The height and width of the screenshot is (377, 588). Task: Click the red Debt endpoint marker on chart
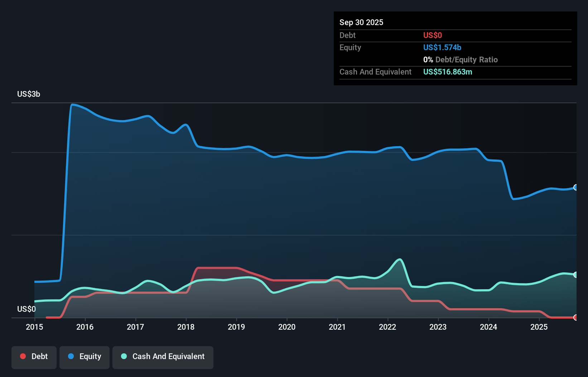point(575,318)
